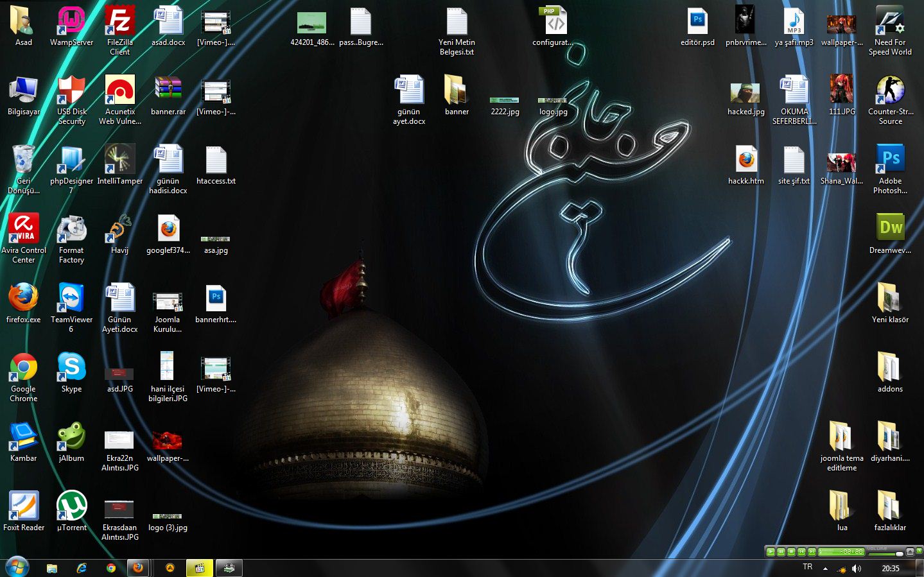The image size is (924, 577).
Task: Stop playback in the music widget
Action: point(791,551)
